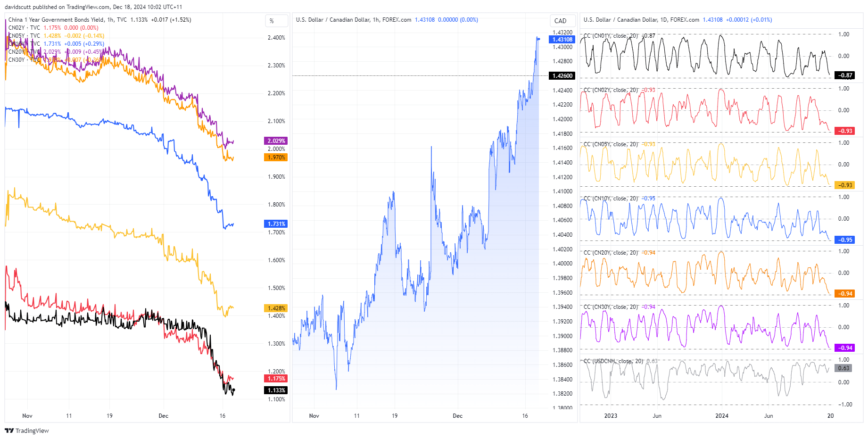The height and width of the screenshot is (439, 868).
Task: Open the CAD currency selector on USD/CAD chart
Action: point(562,21)
